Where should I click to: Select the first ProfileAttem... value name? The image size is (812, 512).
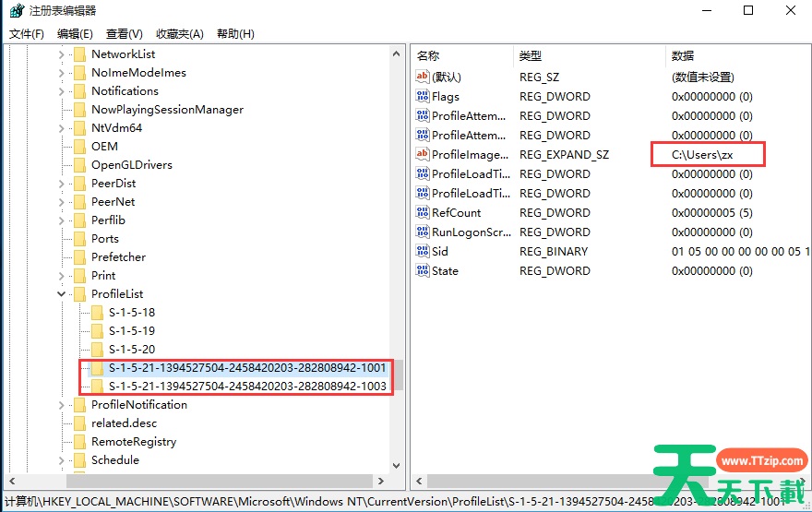(469, 116)
